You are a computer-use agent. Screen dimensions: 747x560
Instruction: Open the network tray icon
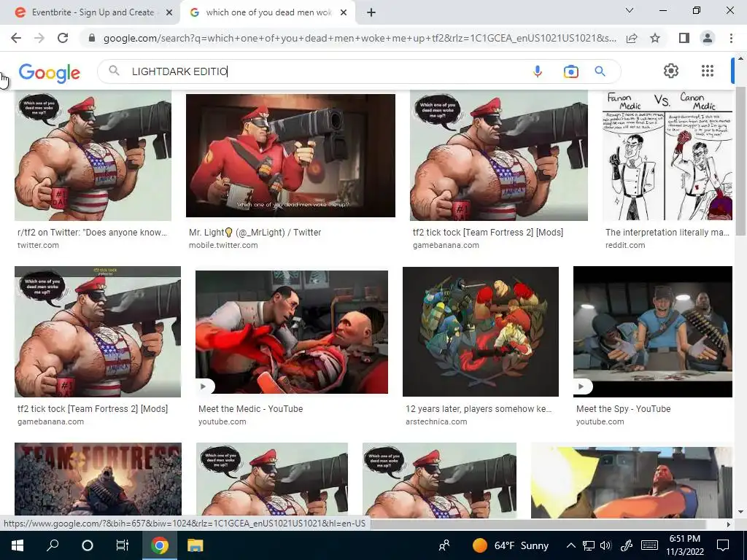pos(589,545)
